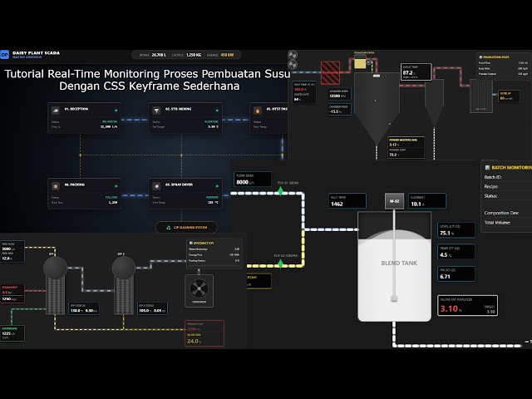Click the Batch Monitoring panel title
The image size is (532, 399).
pyautogui.click(x=512, y=168)
